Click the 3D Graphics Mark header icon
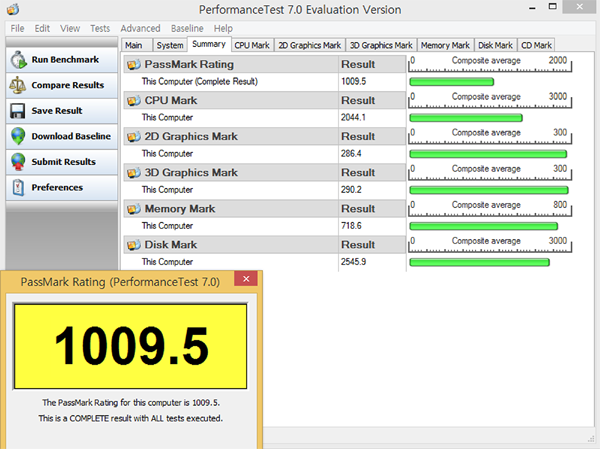Viewport: 600px width, 449px height. tap(134, 173)
